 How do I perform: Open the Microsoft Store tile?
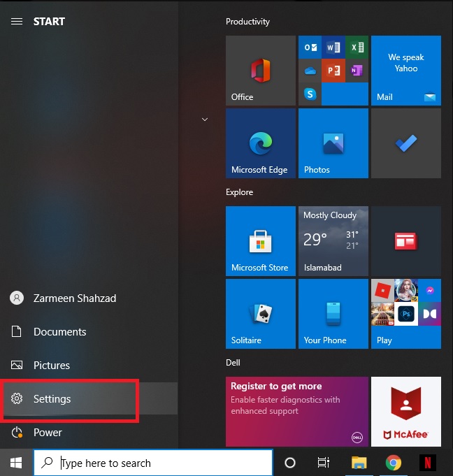pos(261,241)
